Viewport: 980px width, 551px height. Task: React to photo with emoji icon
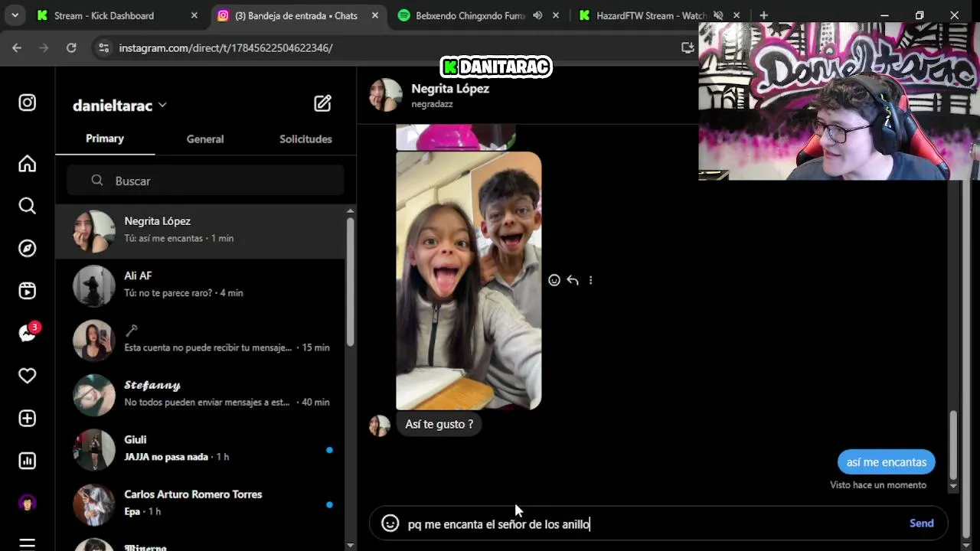554,280
